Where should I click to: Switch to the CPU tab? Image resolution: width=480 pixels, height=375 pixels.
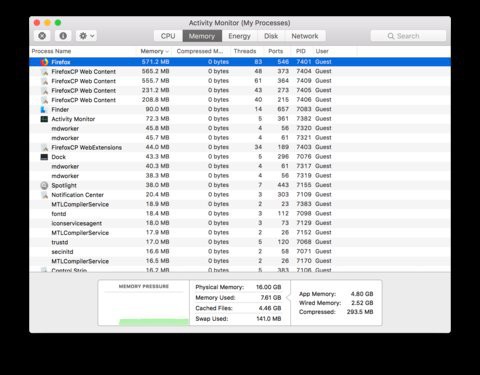[168, 36]
